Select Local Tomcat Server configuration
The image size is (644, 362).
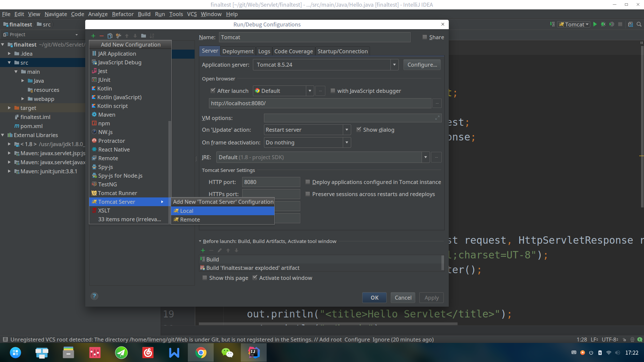223,211
